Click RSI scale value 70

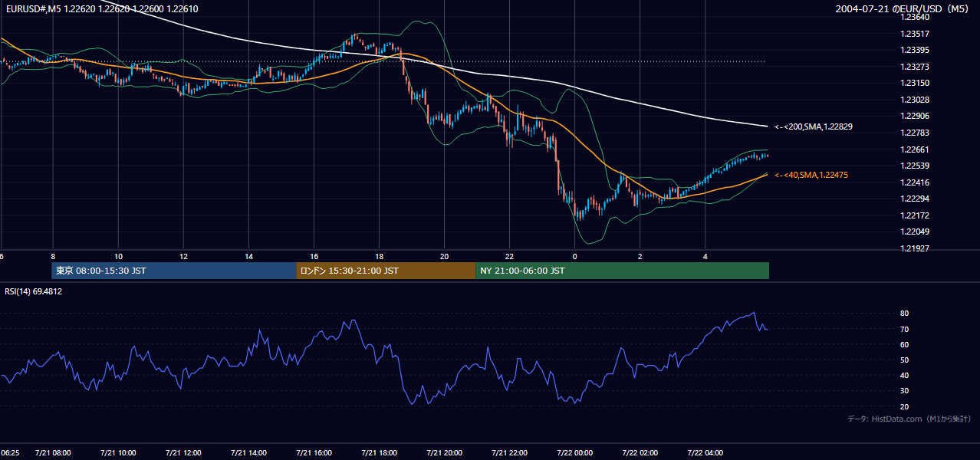tap(905, 329)
